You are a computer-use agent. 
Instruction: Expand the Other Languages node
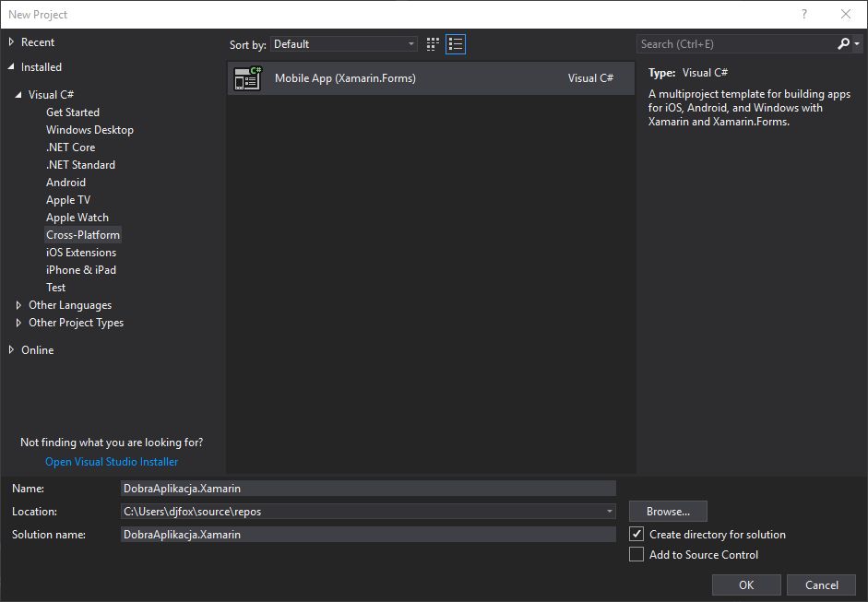(19, 305)
